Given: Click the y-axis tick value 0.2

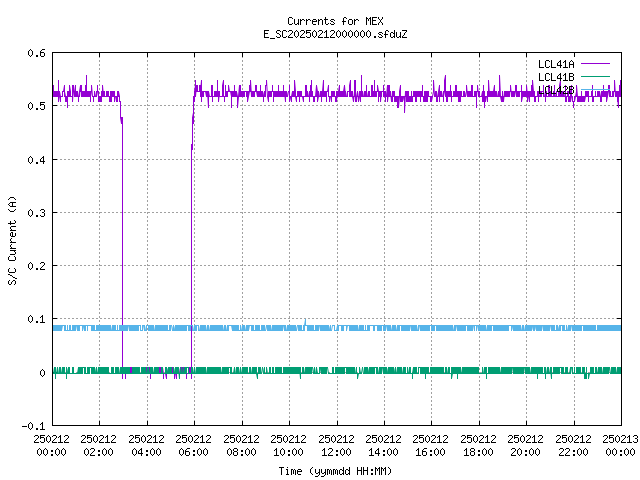Looking at the screenshot, I should (x=36, y=266).
